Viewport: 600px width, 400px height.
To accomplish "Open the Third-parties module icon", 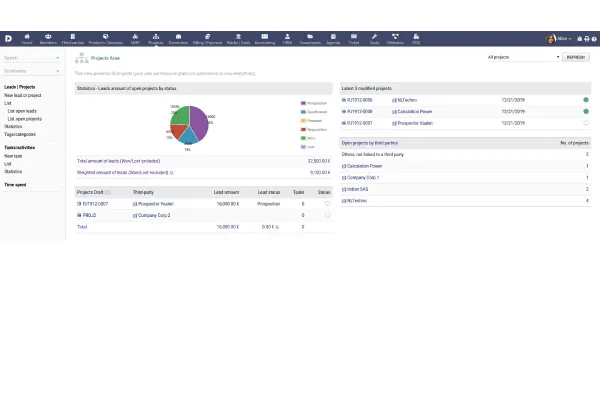I will [73, 39].
